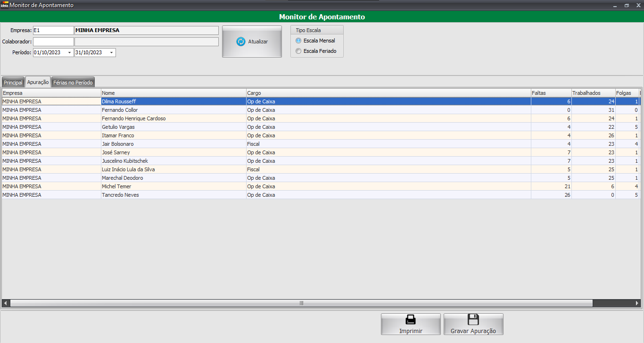Sort by the Faltas column header

(551, 93)
